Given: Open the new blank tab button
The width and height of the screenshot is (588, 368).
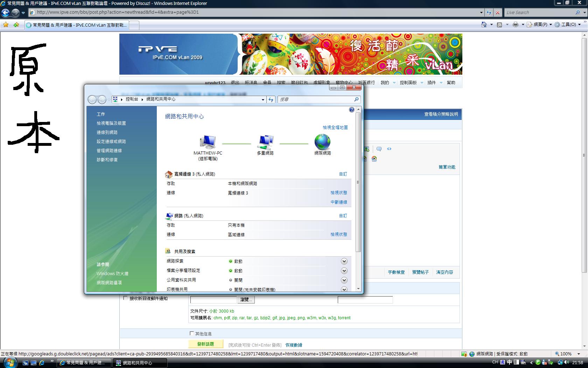Looking at the screenshot, I should click(x=134, y=25).
